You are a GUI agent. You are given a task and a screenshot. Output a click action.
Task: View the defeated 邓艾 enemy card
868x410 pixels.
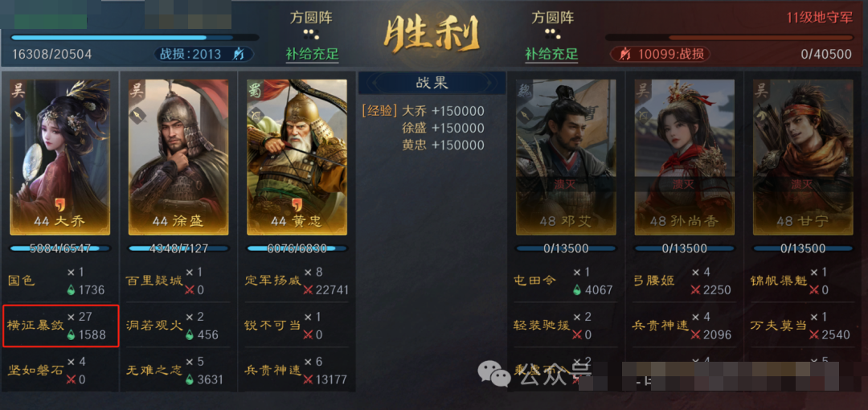pos(566,158)
